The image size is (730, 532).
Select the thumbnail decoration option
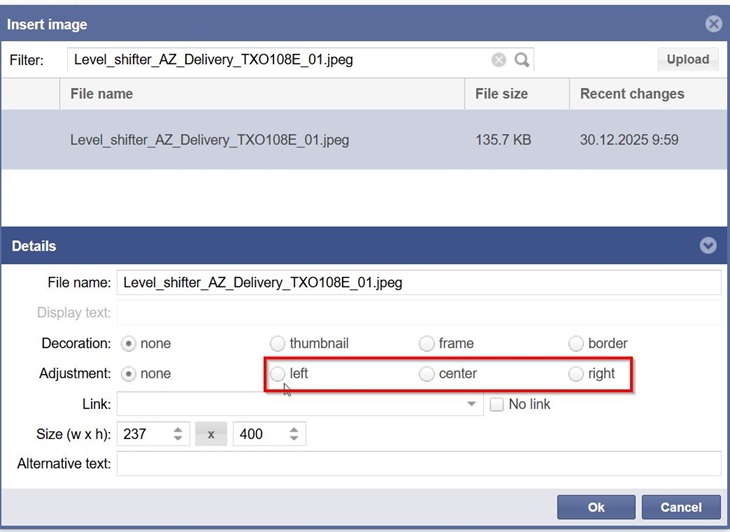click(278, 343)
